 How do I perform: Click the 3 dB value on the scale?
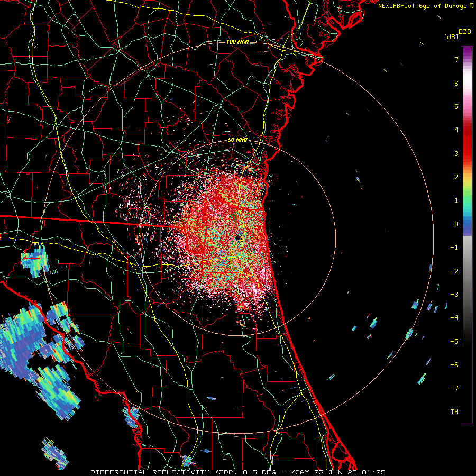point(456,153)
